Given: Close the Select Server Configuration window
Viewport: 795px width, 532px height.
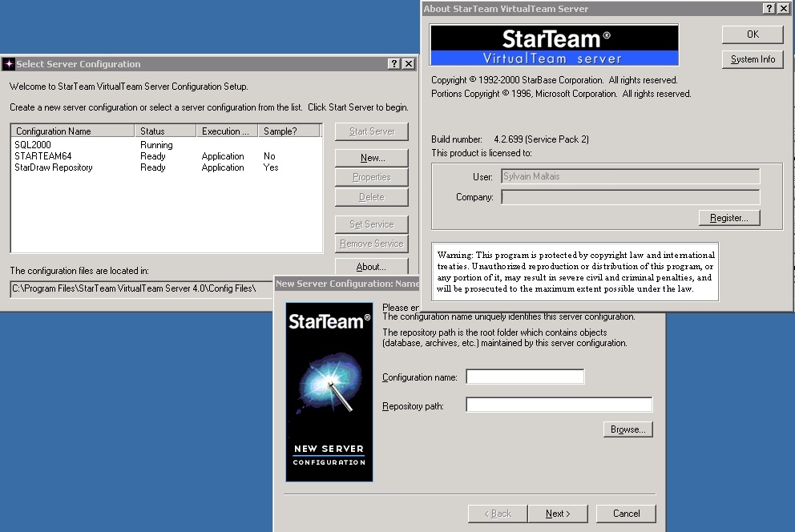Looking at the screenshot, I should coord(409,64).
